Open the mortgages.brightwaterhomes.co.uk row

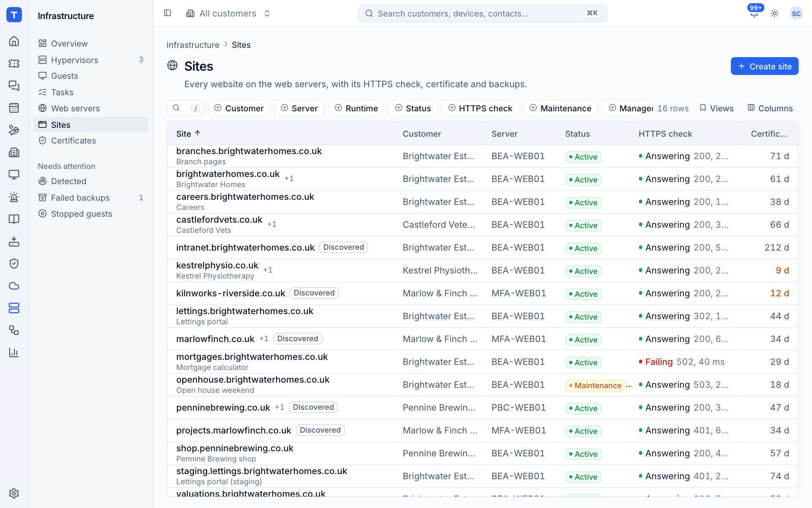pos(483,362)
